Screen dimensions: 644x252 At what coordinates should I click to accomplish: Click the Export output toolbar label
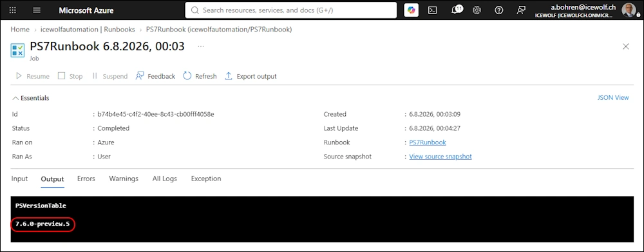(x=257, y=77)
